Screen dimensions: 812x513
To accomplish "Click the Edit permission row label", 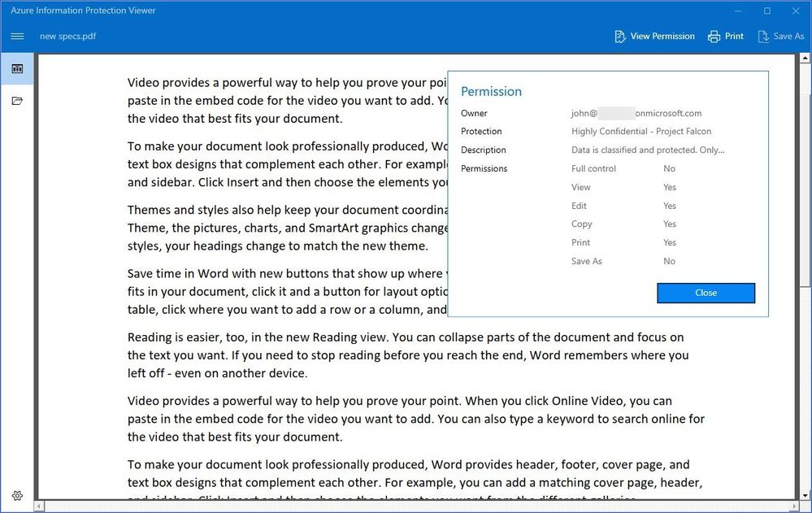I will (x=579, y=206).
